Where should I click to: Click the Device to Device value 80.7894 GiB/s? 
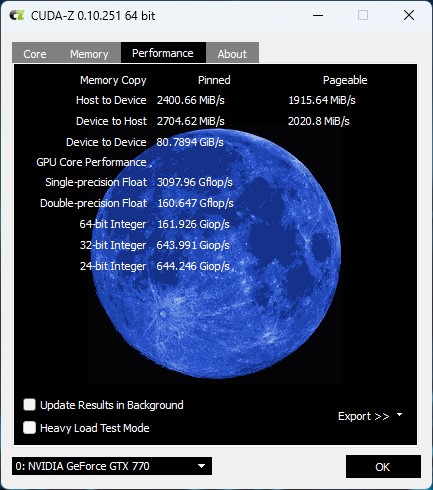coord(190,142)
